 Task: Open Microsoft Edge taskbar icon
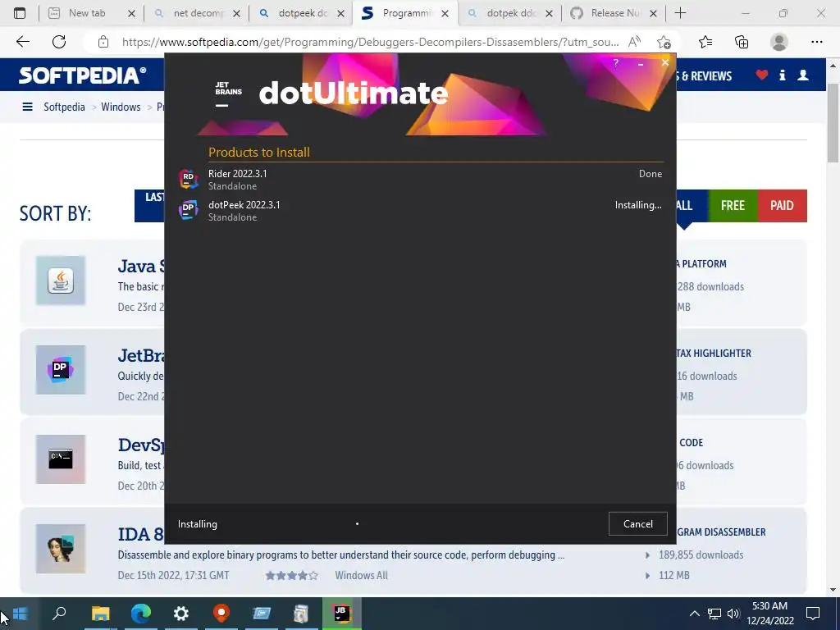point(141,614)
